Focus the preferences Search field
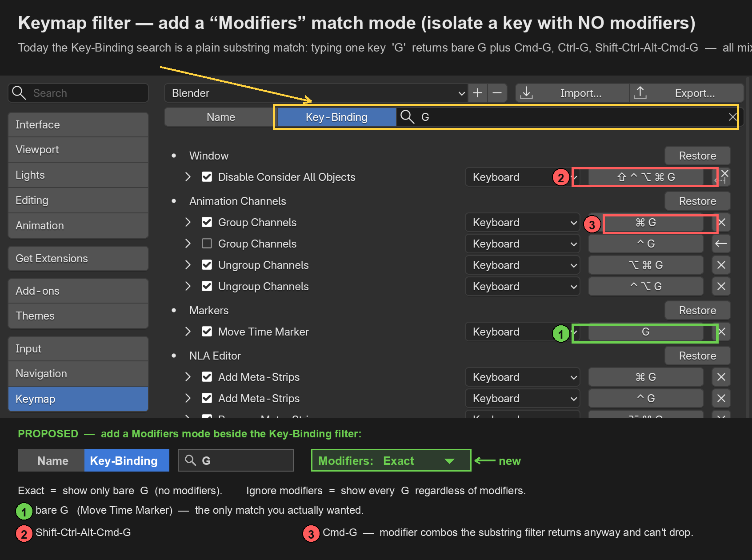The image size is (752, 560). [x=78, y=93]
